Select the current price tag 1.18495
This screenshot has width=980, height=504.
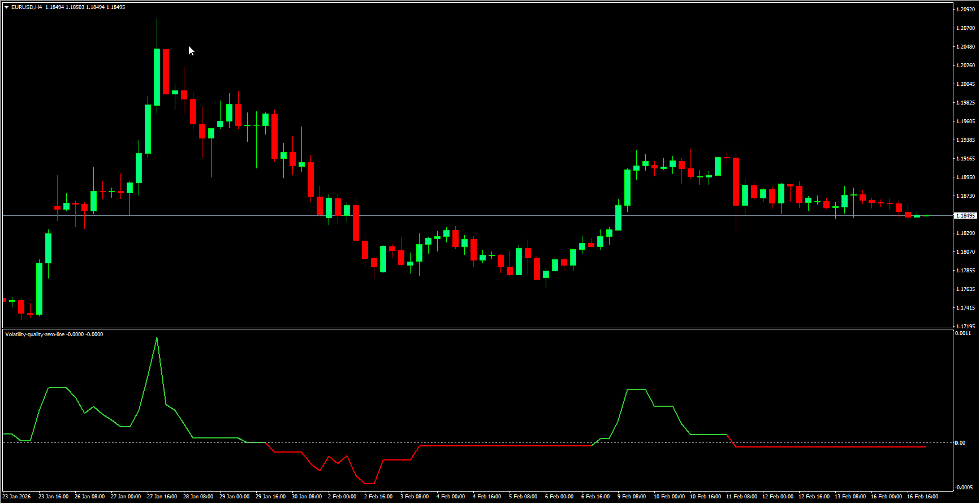pos(965,216)
